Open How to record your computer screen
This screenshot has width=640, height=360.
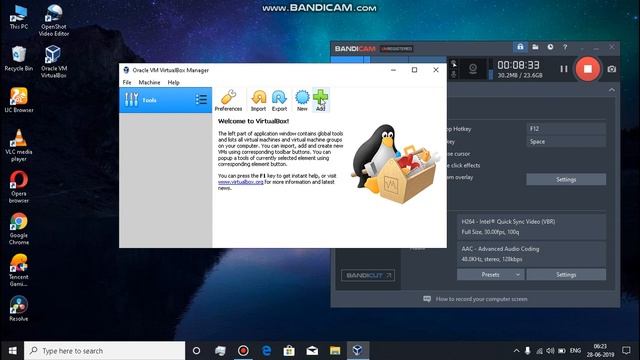481,299
